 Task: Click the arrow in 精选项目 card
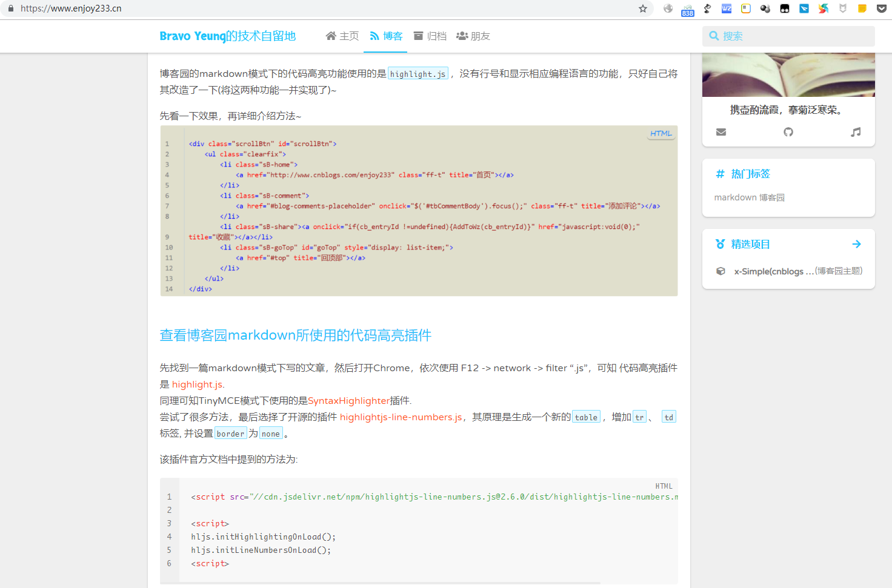[x=856, y=244]
